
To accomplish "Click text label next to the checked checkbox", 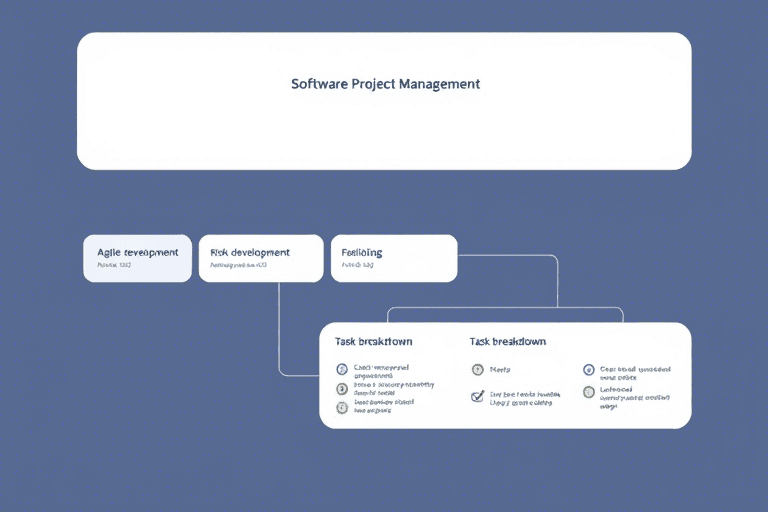I will 526,396.
